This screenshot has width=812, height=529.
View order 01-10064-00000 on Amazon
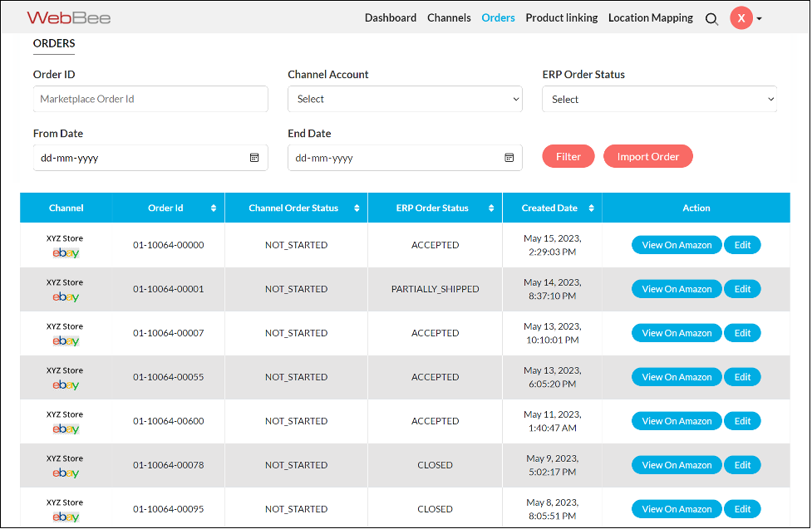point(677,245)
